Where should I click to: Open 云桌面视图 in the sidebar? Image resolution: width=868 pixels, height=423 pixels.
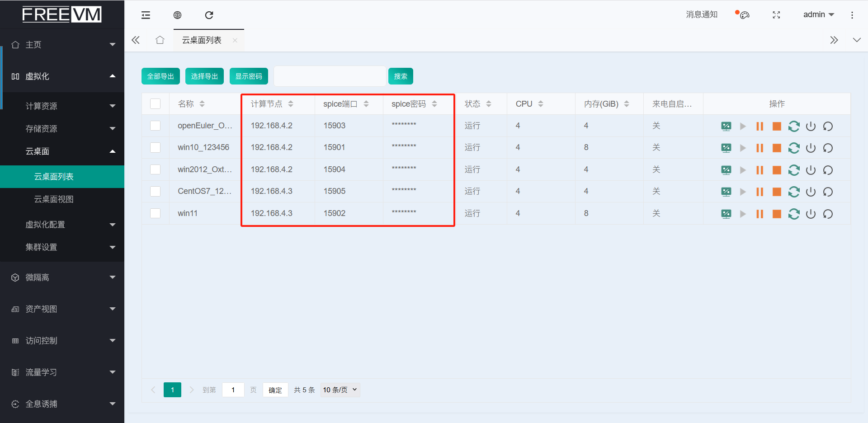[x=54, y=199]
